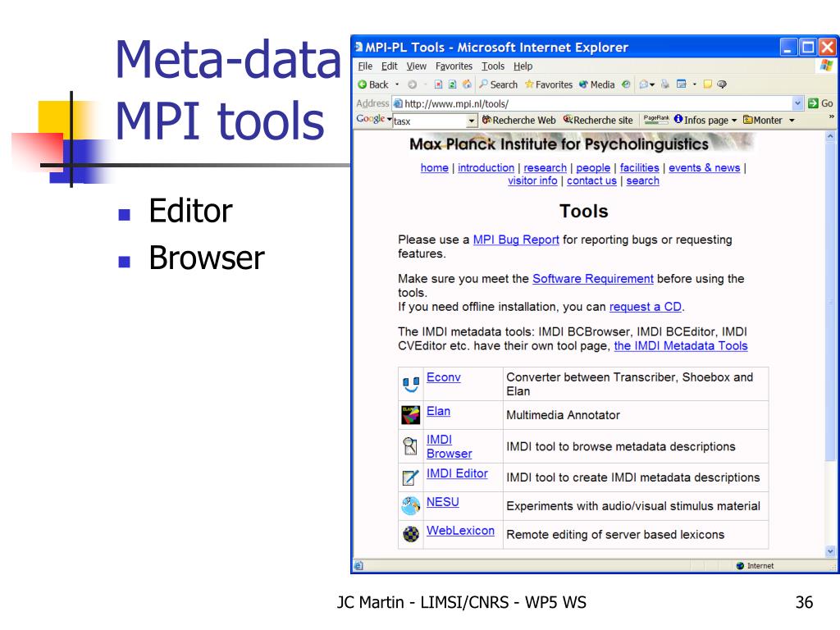The width and height of the screenshot is (840, 630).
Task: Open the Elan link
Action: [x=438, y=411]
